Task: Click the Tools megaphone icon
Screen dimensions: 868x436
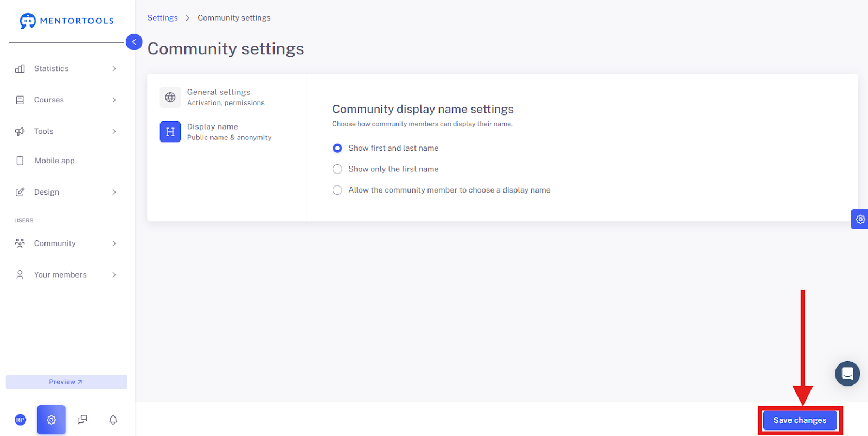Action: (20, 131)
